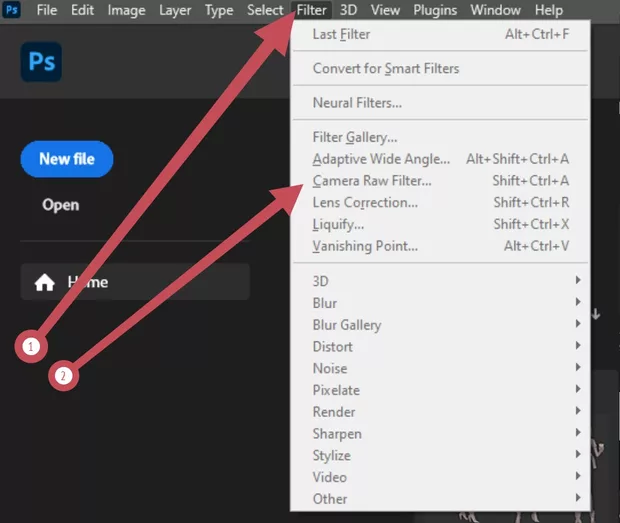Expand the Pixelate submenu

click(440, 390)
